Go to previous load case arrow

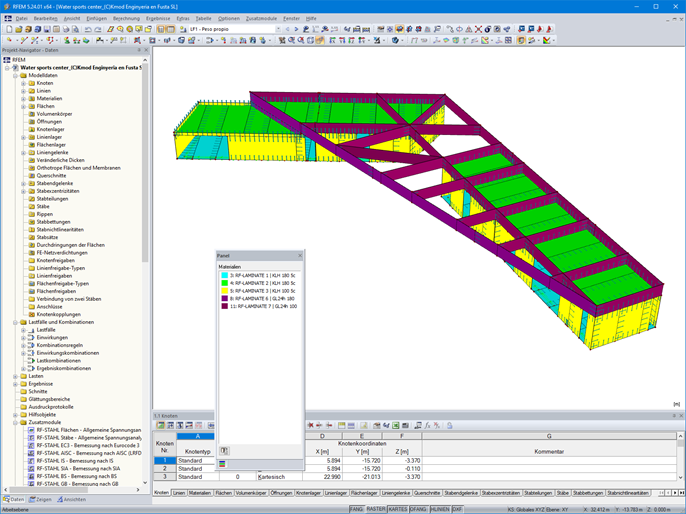[x=287, y=29]
